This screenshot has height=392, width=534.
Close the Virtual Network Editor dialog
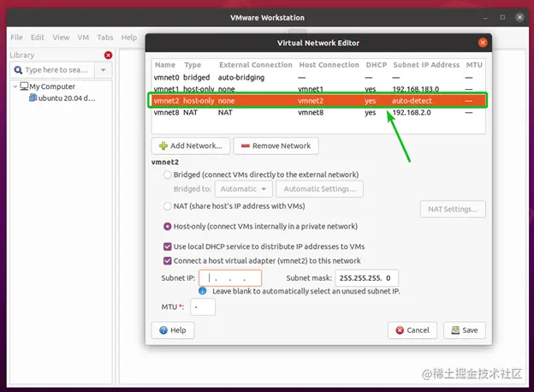click(483, 43)
